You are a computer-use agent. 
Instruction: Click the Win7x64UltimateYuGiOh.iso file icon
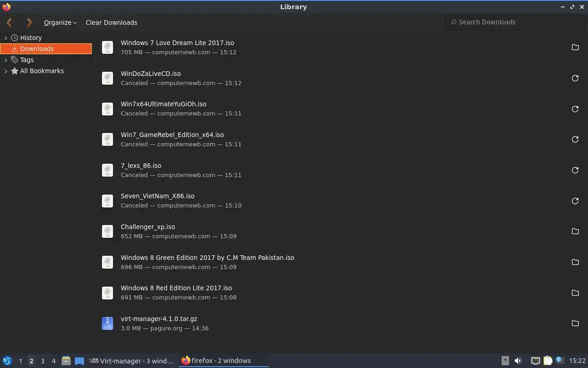[107, 109]
